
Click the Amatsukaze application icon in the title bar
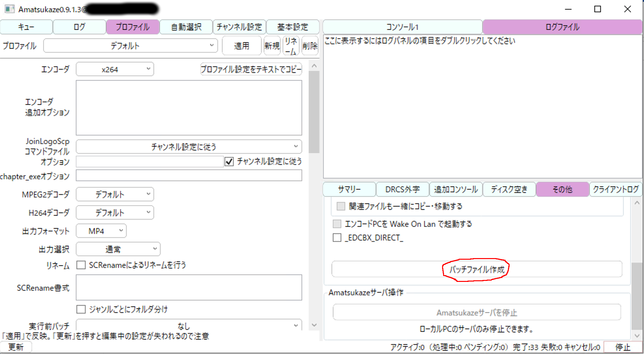[x=9, y=9]
